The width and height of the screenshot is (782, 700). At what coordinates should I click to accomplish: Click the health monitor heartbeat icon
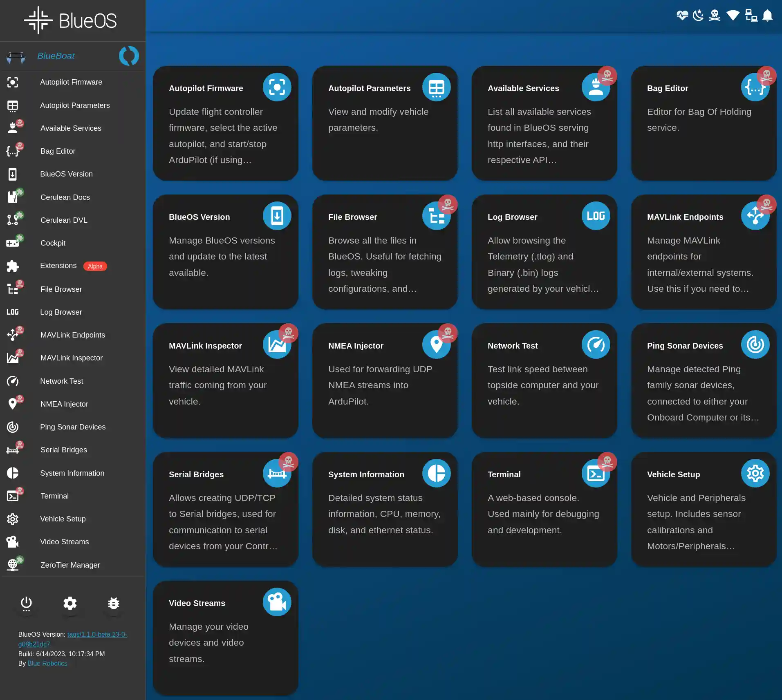click(x=682, y=16)
